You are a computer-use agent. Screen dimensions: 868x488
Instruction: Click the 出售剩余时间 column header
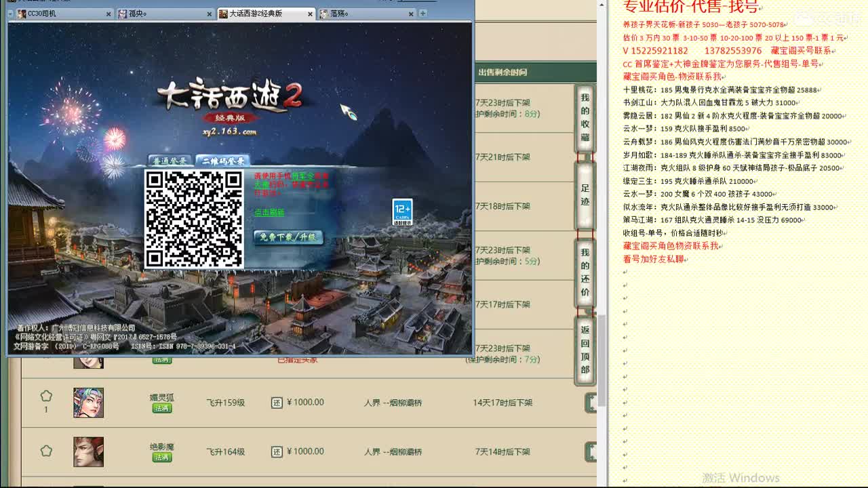tap(502, 72)
